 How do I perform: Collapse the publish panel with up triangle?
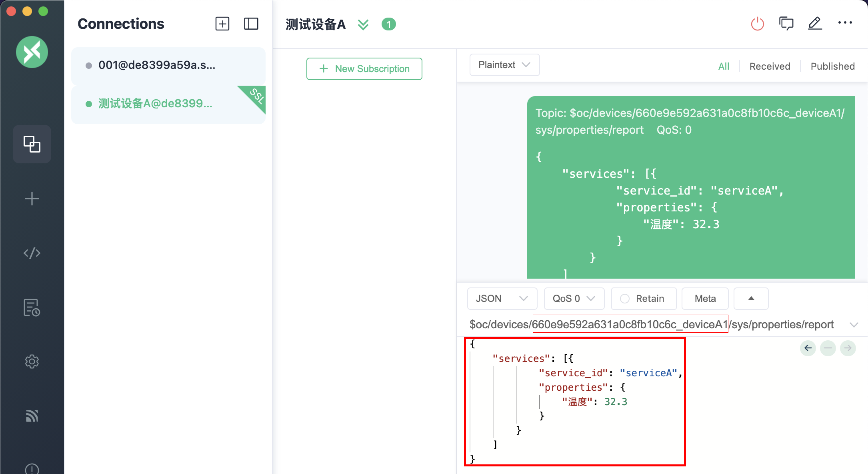[751, 299]
